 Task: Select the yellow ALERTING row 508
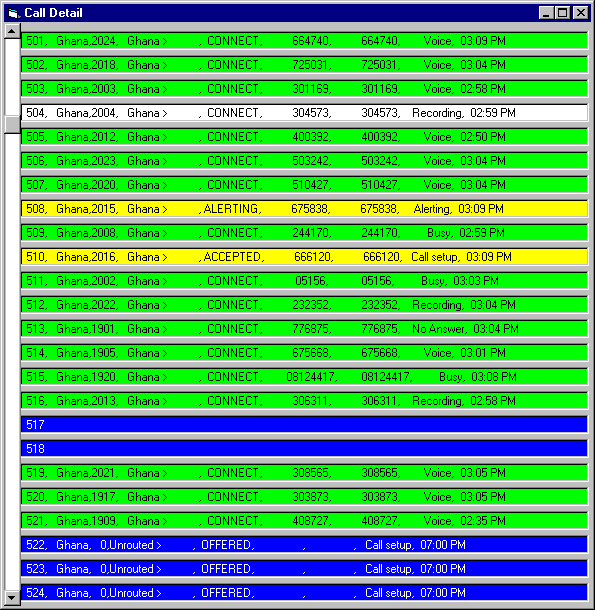pos(304,209)
